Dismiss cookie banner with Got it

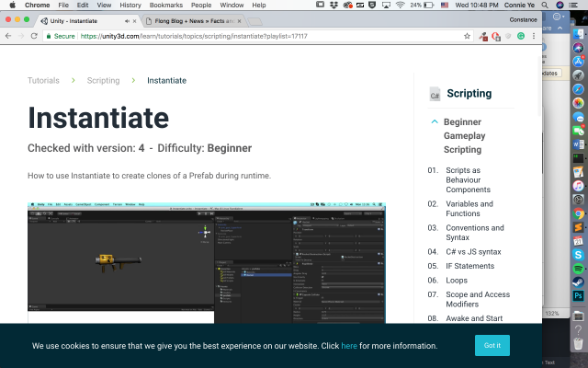[492, 345]
